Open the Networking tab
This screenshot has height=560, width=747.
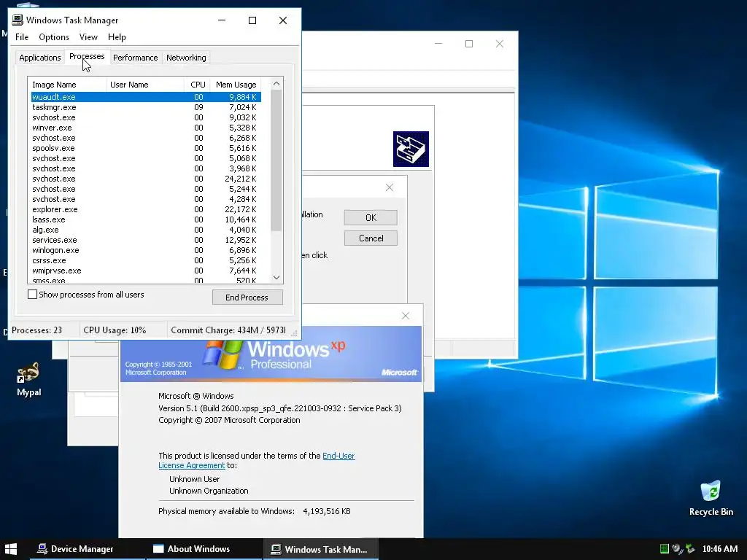pyautogui.click(x=186, y=58)
